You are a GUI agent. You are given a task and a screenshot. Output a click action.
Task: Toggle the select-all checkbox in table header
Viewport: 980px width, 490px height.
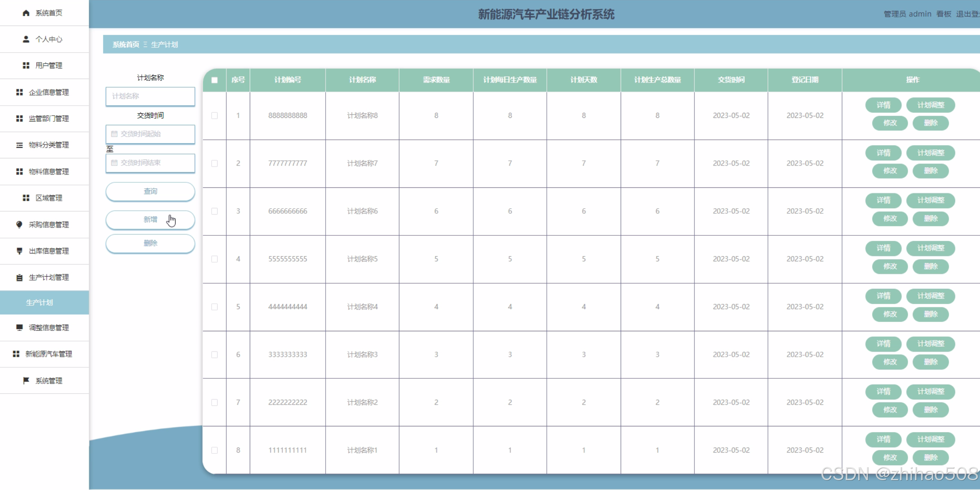click(214, 80)
